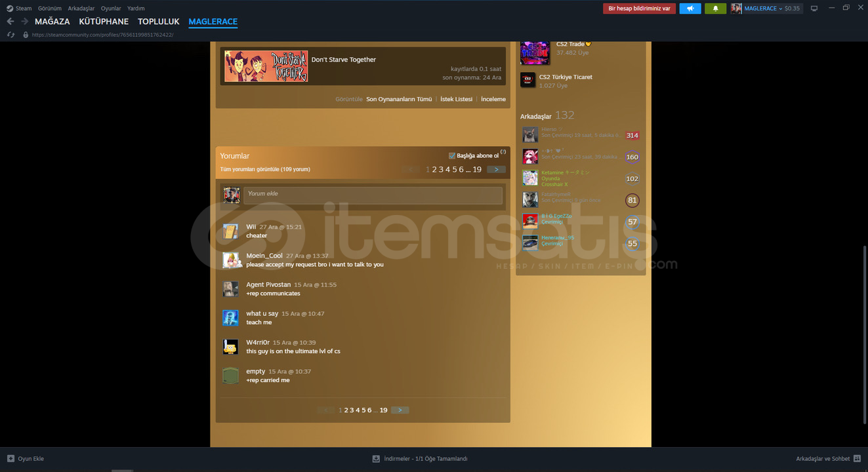Image resolution: width=868 pixels, height=472 pixels.
Task: Jump to comments page 2 in bottom pagination
Action: point(346,410)
